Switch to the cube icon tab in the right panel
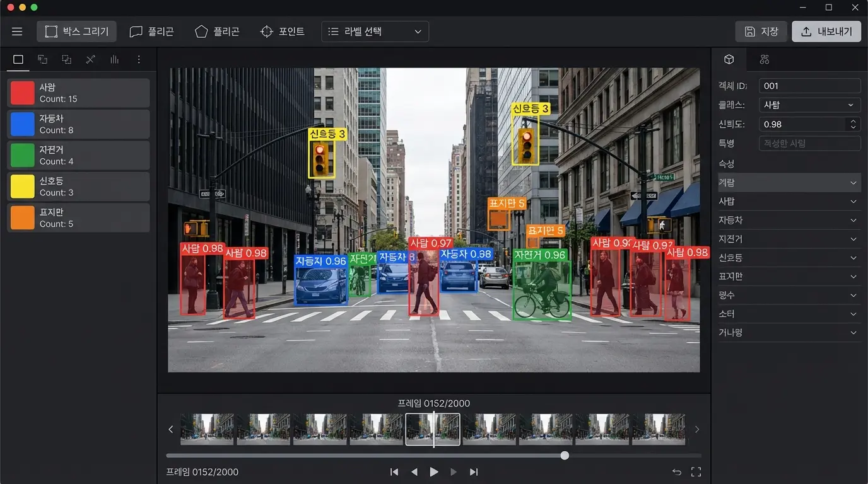Screen dimensions: 868x484 pyautogui.click(x=729, y=59)
